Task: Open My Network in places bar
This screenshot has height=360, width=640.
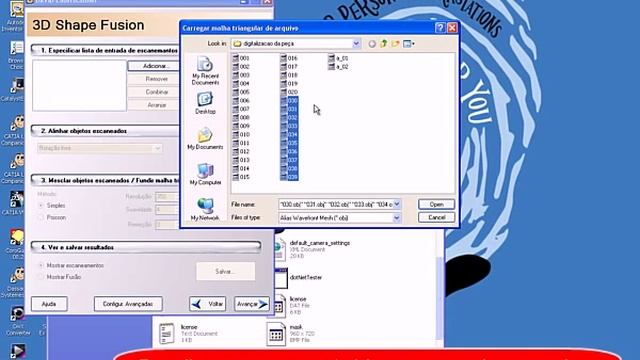Action: tap(205, 209)
